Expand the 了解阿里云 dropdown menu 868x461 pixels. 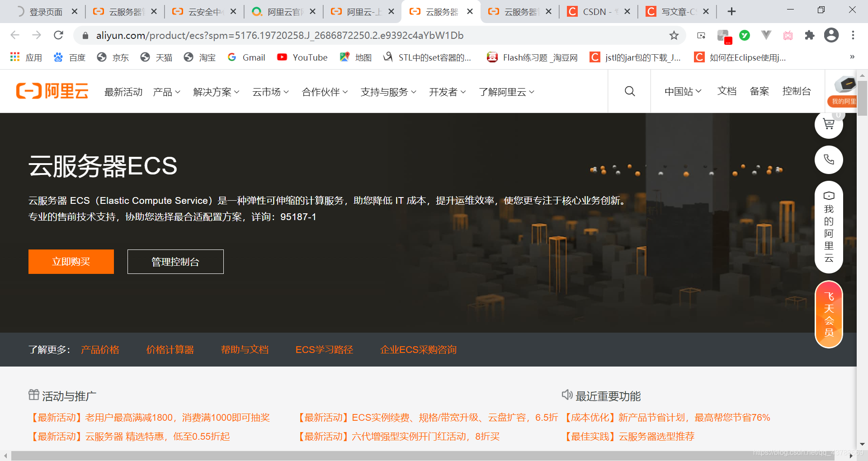(507, 92)
